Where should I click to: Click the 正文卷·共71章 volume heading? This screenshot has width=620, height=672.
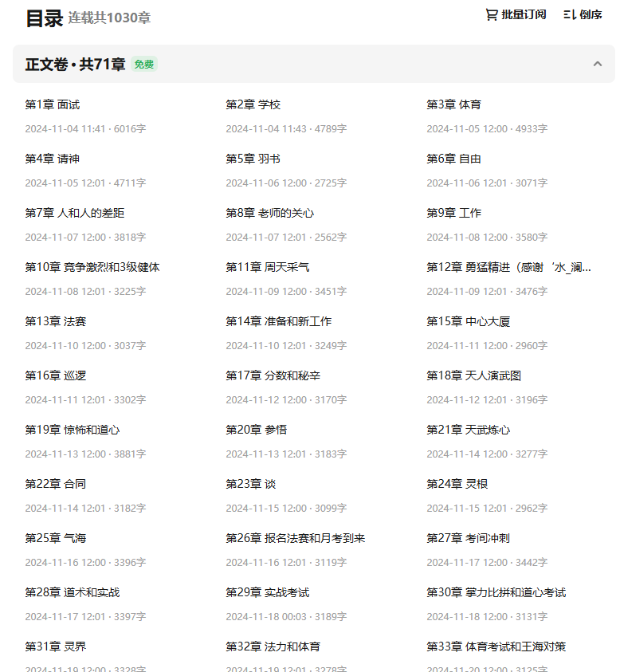(75, 65)
